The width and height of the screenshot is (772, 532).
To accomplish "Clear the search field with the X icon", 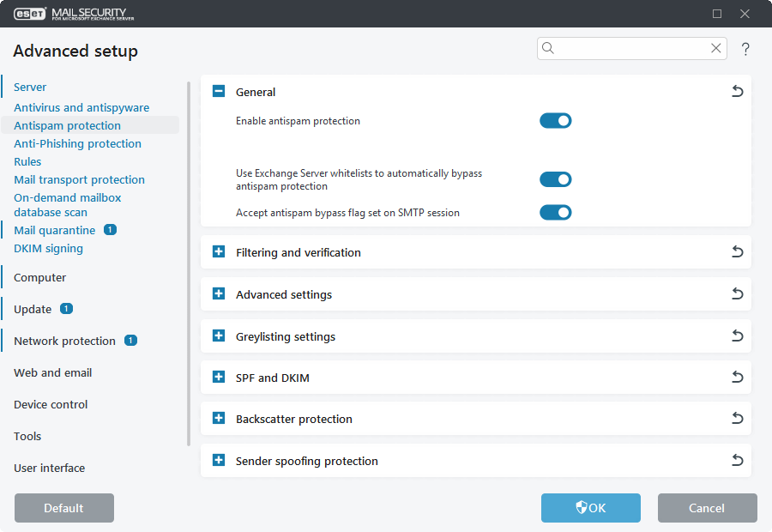I will coord(715,48).
